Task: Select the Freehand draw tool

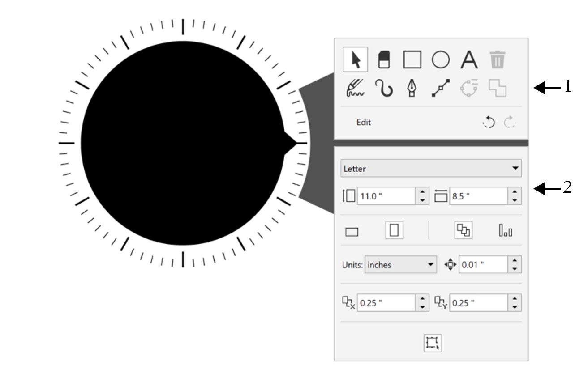Action: click(x=356, y=88)
